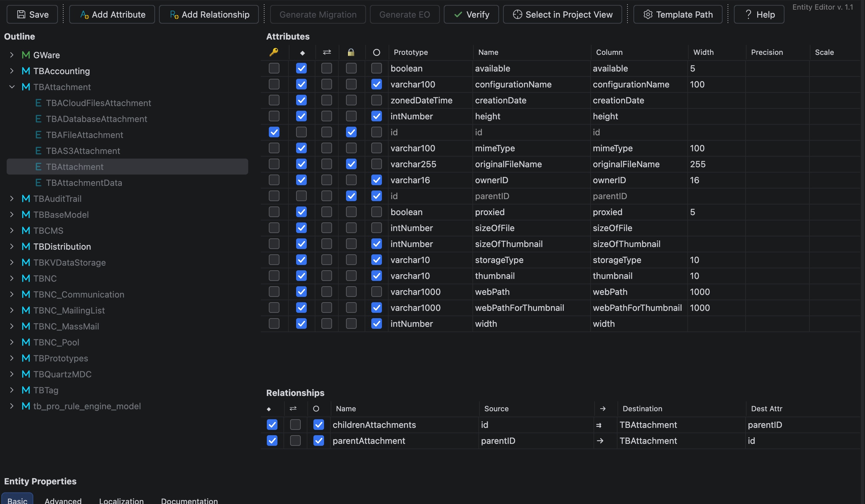The image size is (865, 504).
Task: Click the to-many arrows attribute column header
Action: (327, 52)
